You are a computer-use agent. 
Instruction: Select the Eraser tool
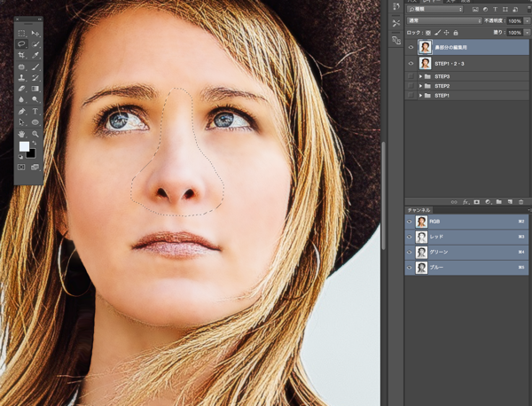[x=21, y=89]
